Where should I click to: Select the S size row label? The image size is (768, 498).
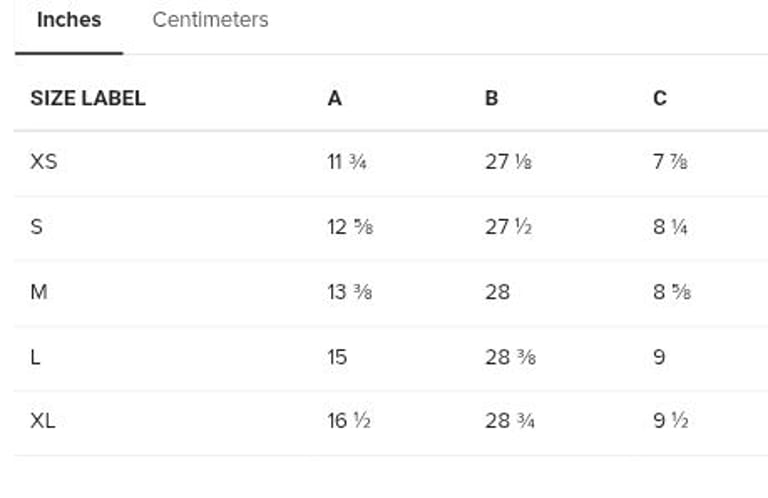pyautogui.click(x=37, y=227)
